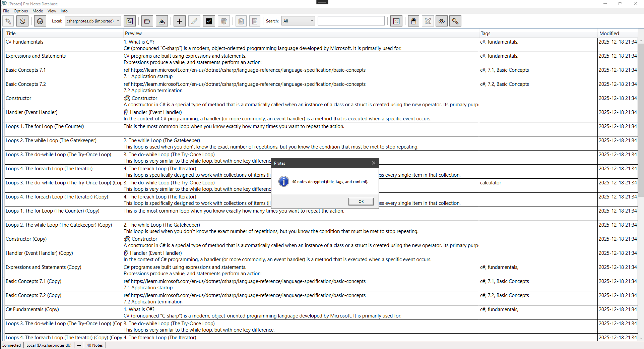
Task: Click the disconnect (circle-slash) toolbar icon
Action: tap(22, 21)
